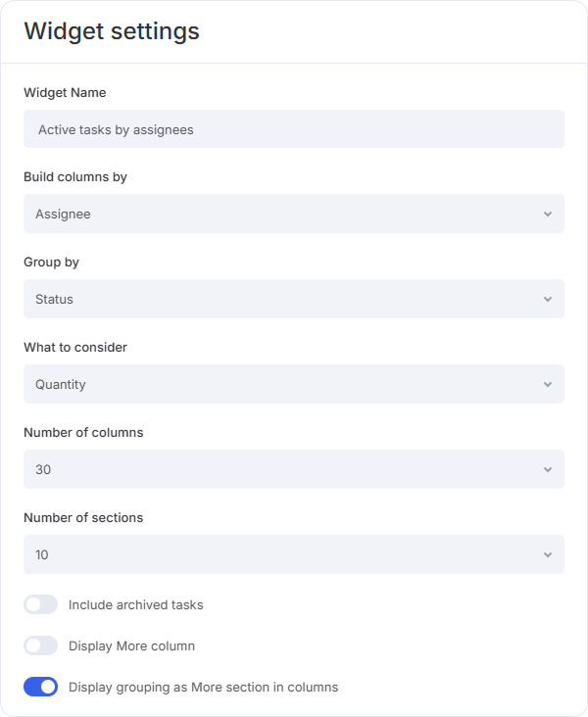Click chevron arrow next to 10
Viewport: 588px width, 717px height.
(547, 554)
